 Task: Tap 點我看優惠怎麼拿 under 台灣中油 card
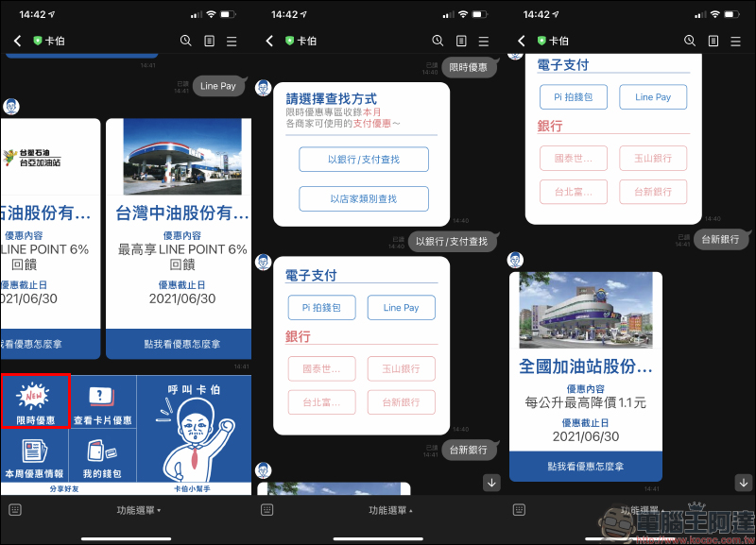pyautogui.click(x=179, y=345)
